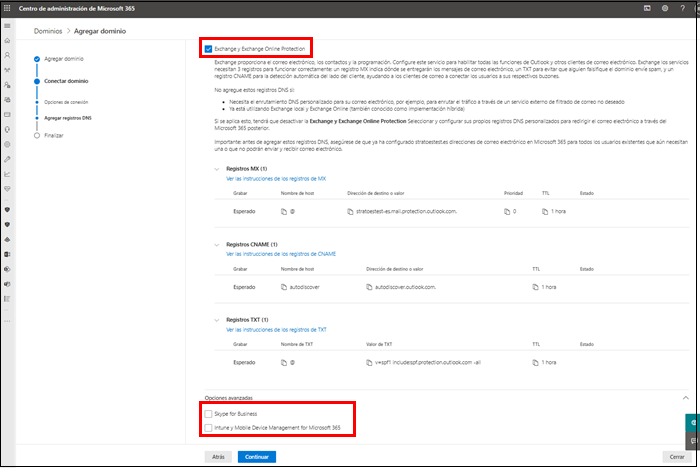Copy the autodiscover.outlook.com CNAME value
This screenshot has width=700, height=468.
(369, 287)
